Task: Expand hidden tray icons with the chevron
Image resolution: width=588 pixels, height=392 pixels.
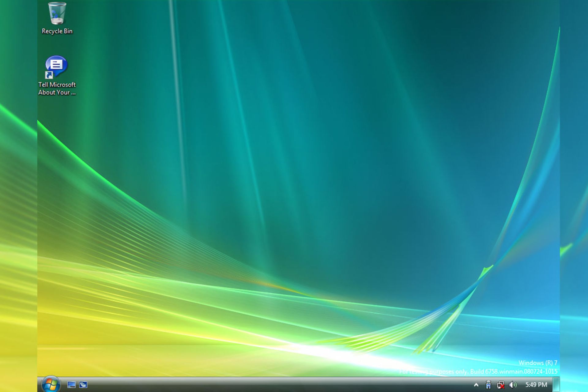Action: [476, 385]
